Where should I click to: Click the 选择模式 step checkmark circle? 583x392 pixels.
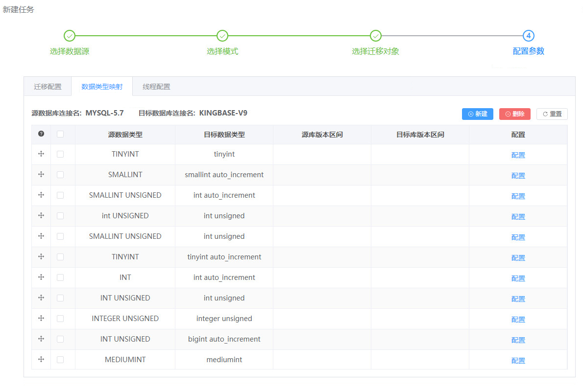pos(222,36)
